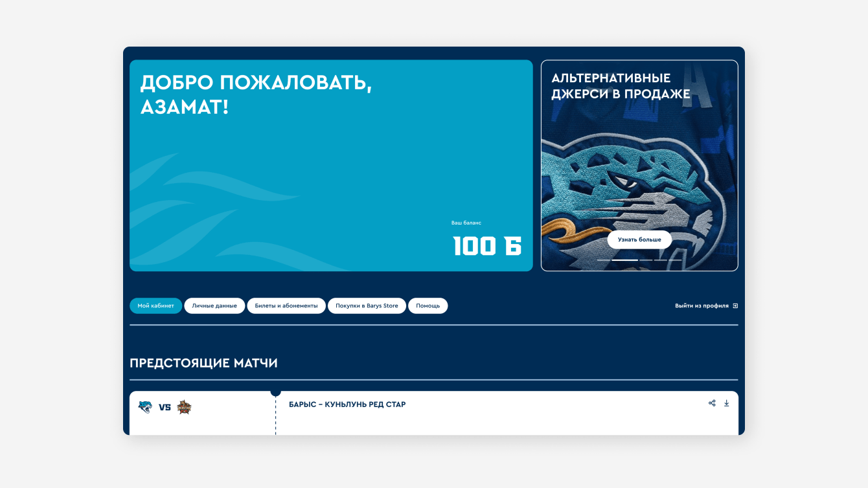Click the Barys team logo in match card
This screenshot has height=488, width=868.
click(144, 407)
